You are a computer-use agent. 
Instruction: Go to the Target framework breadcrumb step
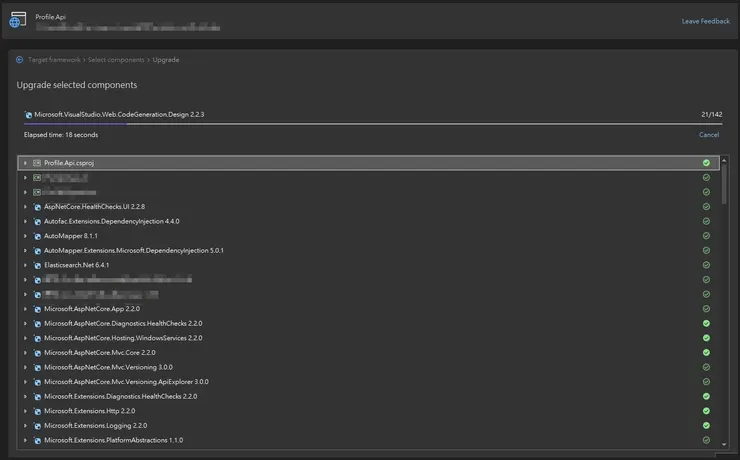[x=54, y=60]
